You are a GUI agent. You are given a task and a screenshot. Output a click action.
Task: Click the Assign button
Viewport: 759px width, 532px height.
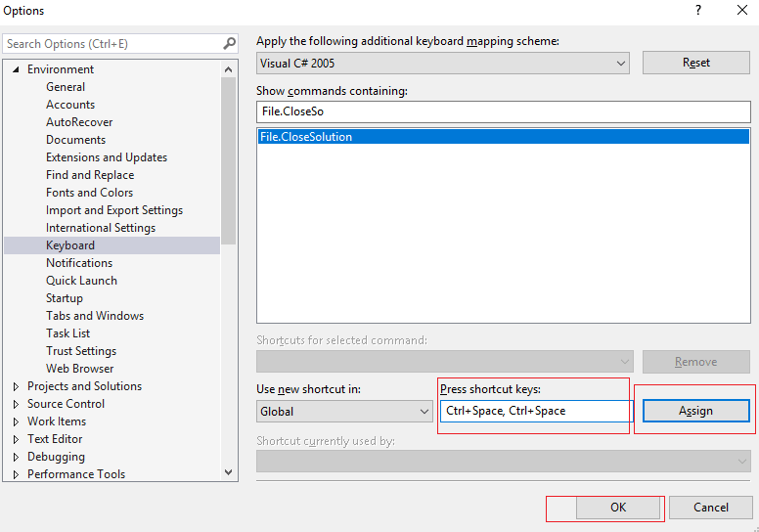[695, 411]
